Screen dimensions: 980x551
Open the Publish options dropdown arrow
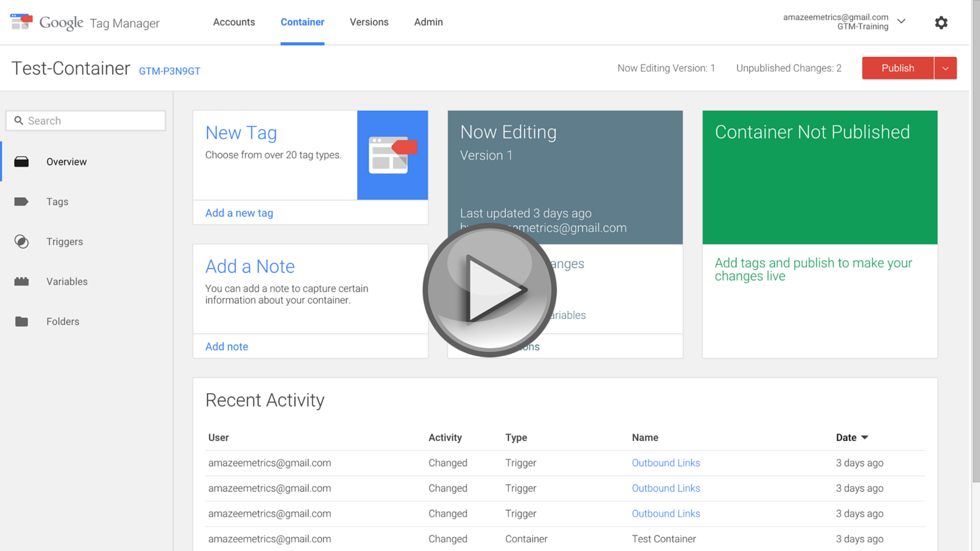pos(946,68)
